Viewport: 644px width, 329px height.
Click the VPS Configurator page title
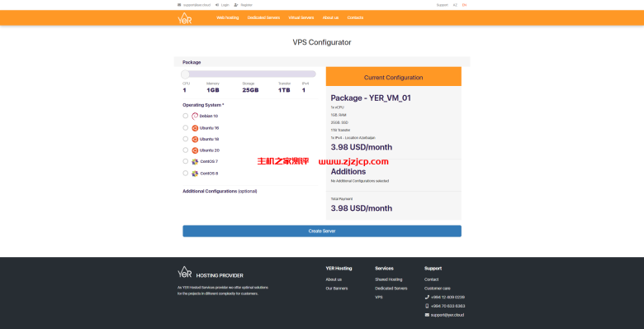tap(322, 42)
